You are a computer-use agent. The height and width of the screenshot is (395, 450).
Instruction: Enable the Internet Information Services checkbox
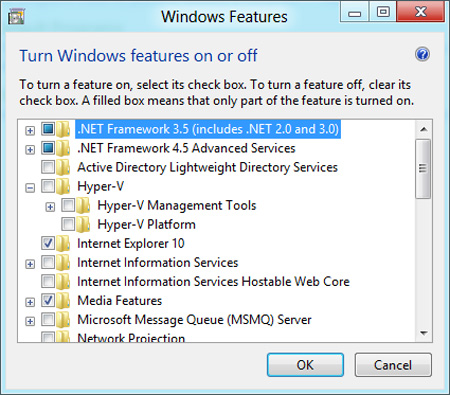(x=48, y=262)
